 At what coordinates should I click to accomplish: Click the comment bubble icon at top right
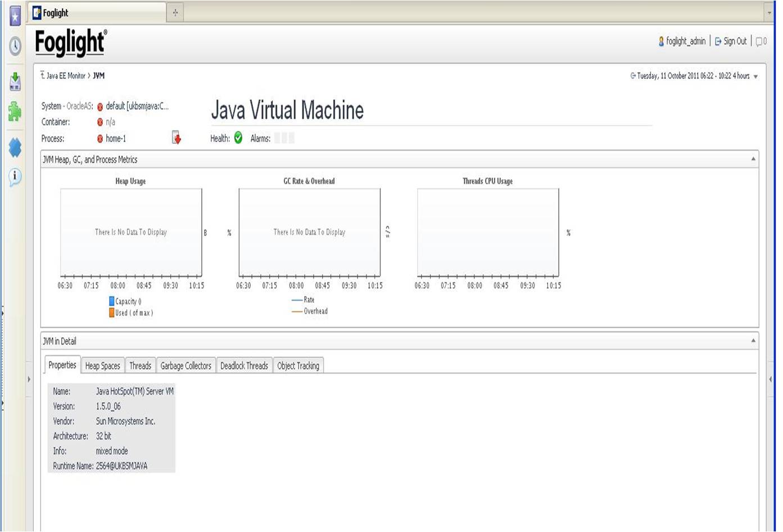coord(759,41)
